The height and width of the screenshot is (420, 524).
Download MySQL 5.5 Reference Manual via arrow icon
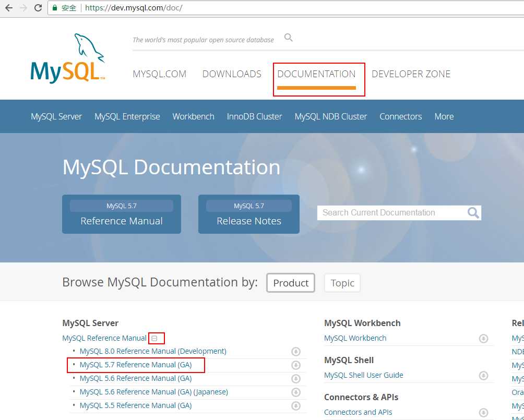pyautogui.click(x=296, y=406)
